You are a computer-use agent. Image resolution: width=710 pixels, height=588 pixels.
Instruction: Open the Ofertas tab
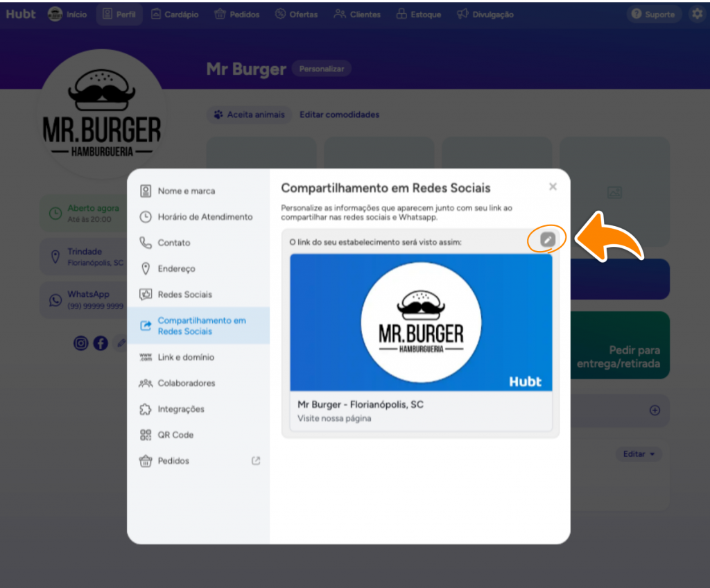point(297,15)
